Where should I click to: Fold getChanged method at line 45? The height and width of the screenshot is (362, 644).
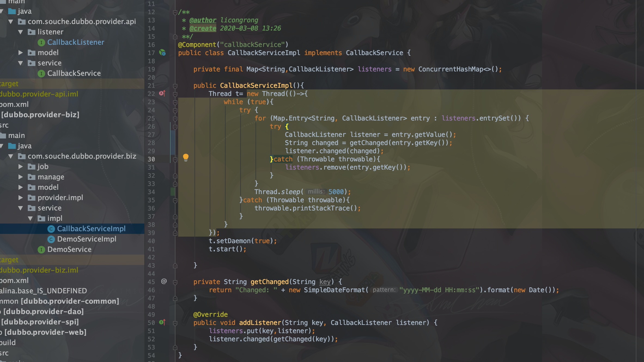(175, 282)
